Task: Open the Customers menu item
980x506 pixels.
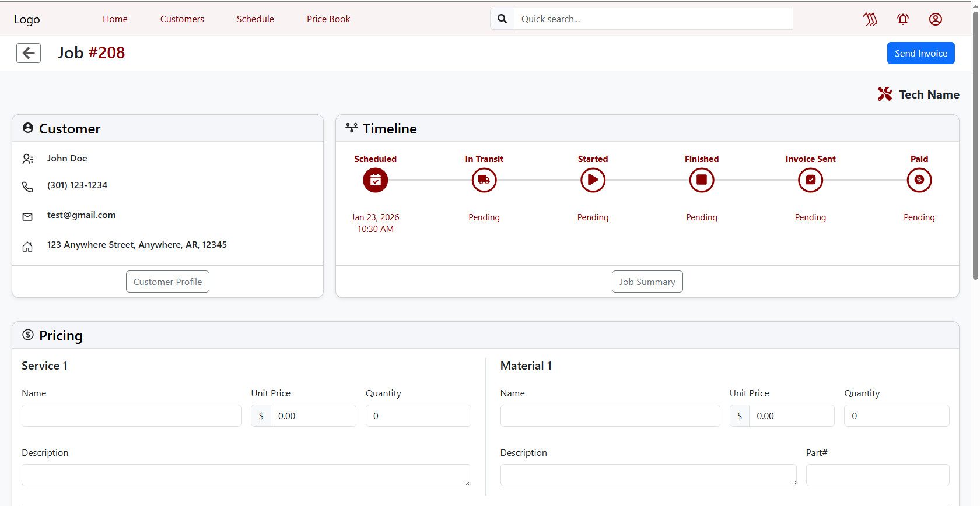Action: 182,19
